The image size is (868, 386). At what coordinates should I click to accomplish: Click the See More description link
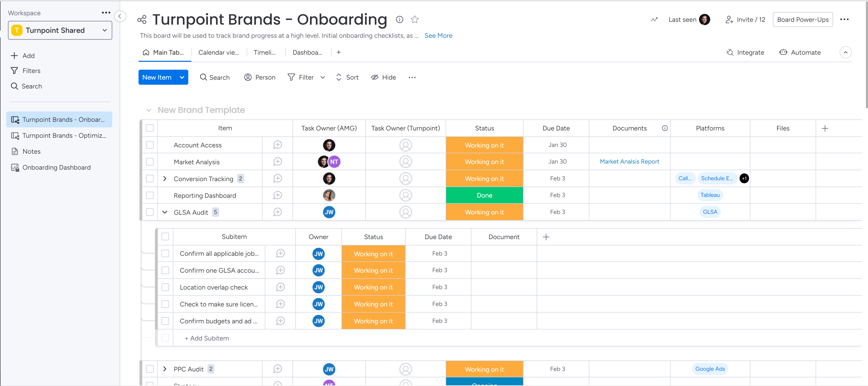[x=438, y=36]
